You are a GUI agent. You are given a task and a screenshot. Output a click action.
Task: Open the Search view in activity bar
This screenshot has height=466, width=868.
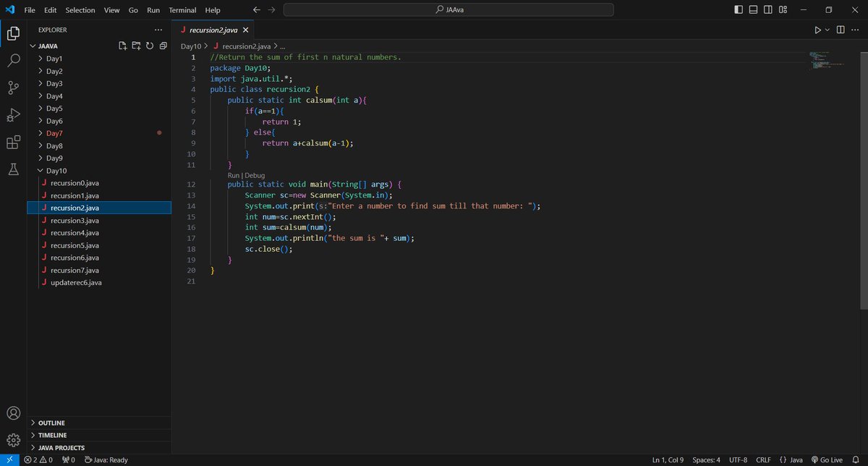pos(13,60)
